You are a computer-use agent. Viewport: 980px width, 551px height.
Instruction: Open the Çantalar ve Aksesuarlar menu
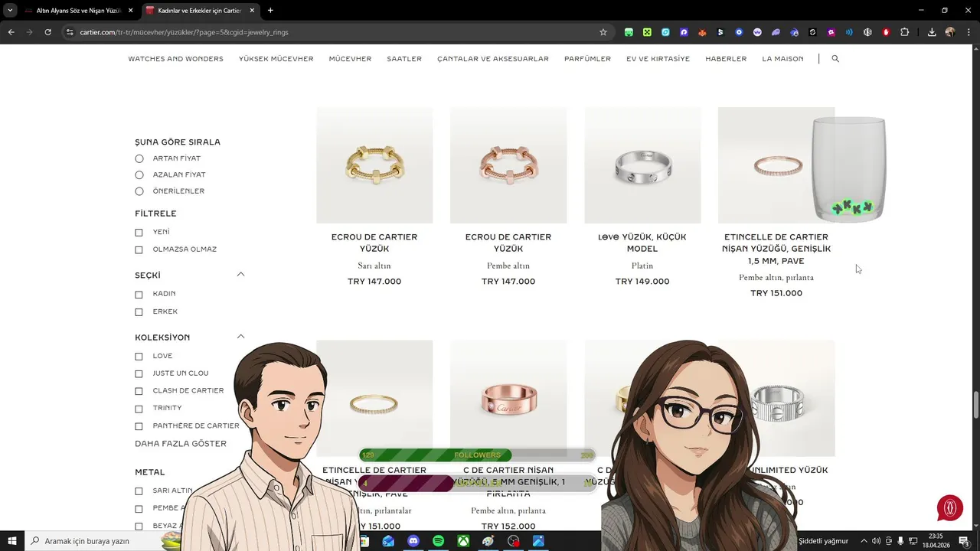coord(493,59)
